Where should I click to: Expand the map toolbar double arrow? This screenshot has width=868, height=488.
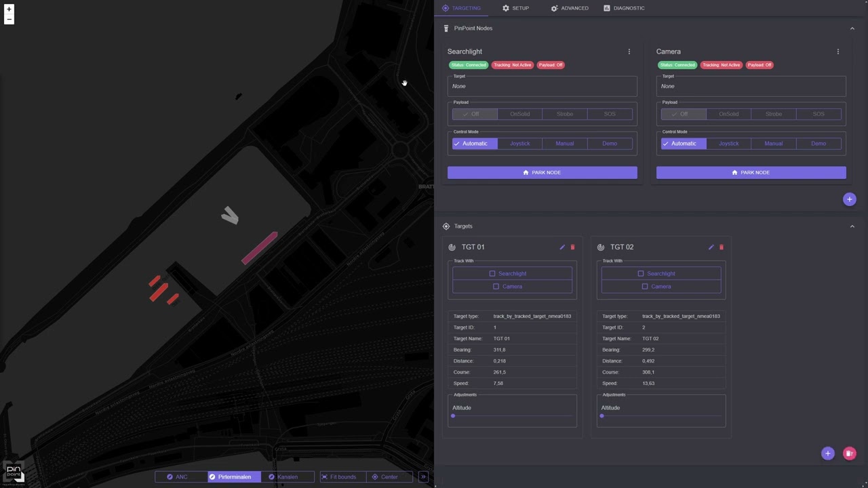click(423, 477)
